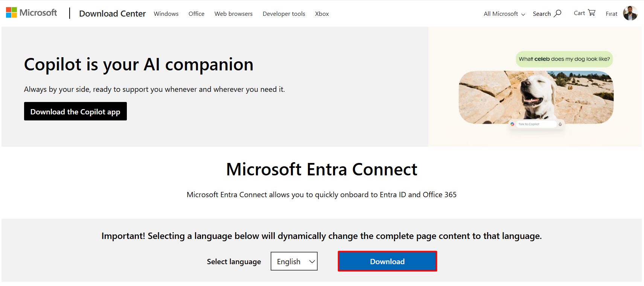
Task: Open the shopping Cart icon
Action: coord(592,12)
